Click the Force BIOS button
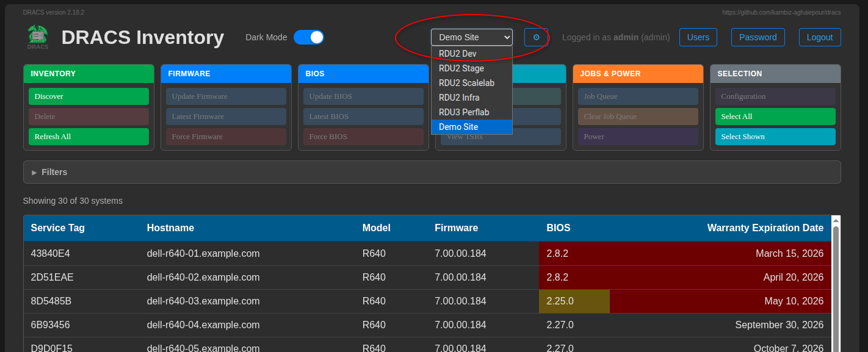 tap(363, 137)
